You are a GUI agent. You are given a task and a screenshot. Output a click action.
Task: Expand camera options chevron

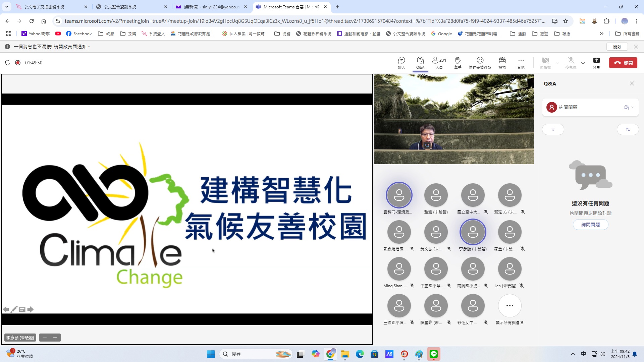coord(557,63)
